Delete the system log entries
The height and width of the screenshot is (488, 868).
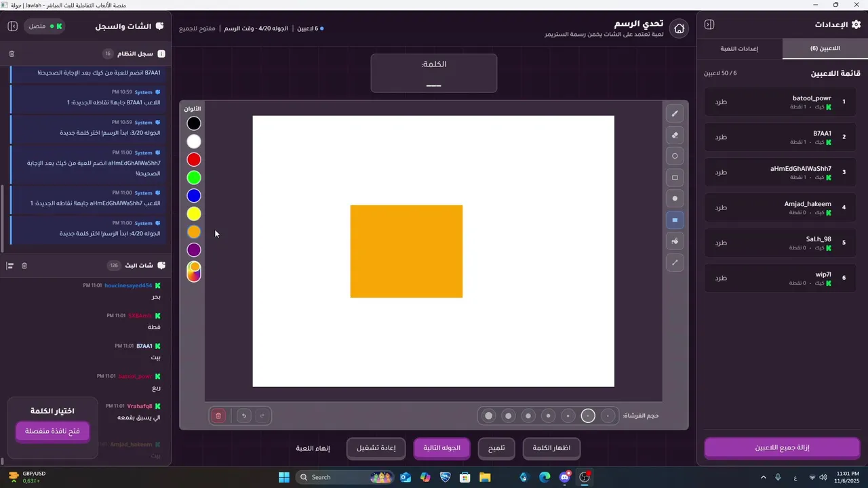tap(12, 54)
